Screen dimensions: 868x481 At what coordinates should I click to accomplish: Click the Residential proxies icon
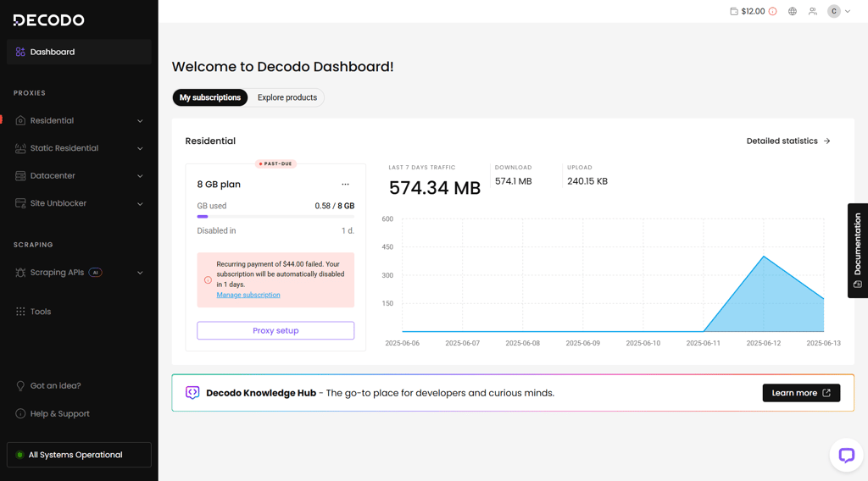[x=20, y=120]
